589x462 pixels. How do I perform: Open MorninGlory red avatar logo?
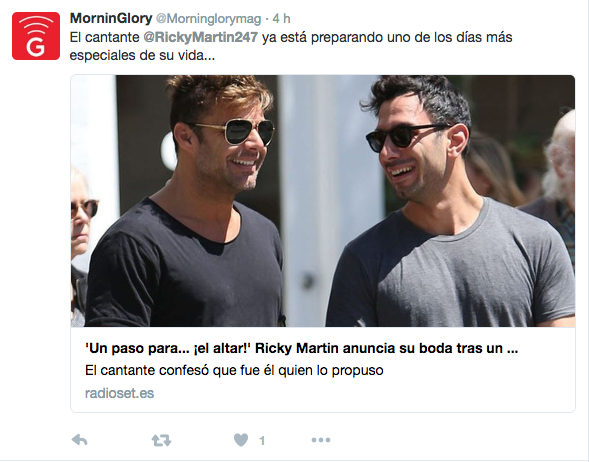point(36,36)
